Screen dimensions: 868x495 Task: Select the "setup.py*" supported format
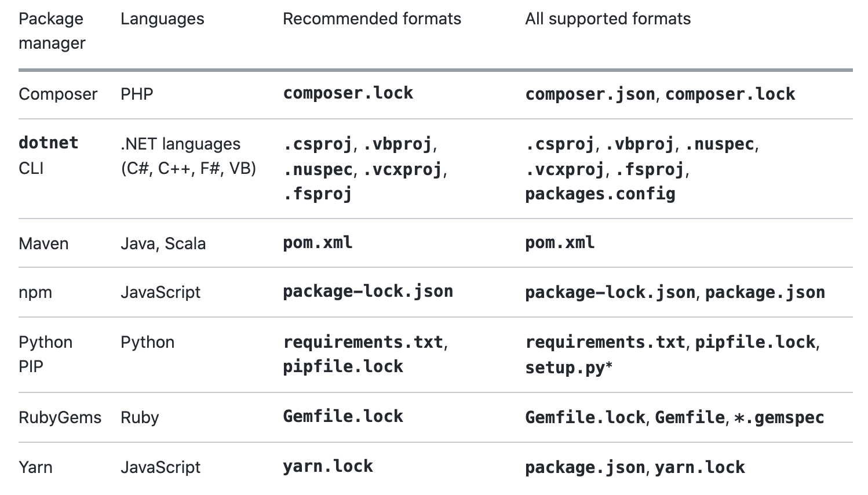(x=568, y=367)
